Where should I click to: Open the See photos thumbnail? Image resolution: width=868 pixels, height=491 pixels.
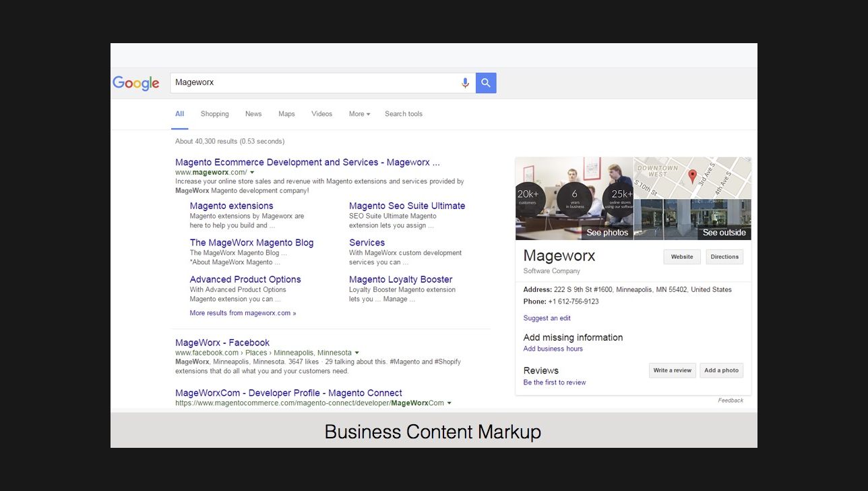574,199
